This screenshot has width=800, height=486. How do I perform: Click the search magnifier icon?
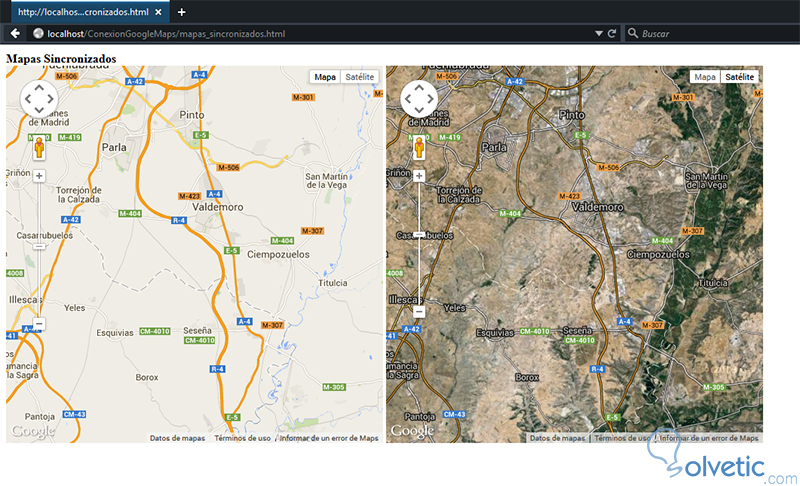tap(633, 34)
